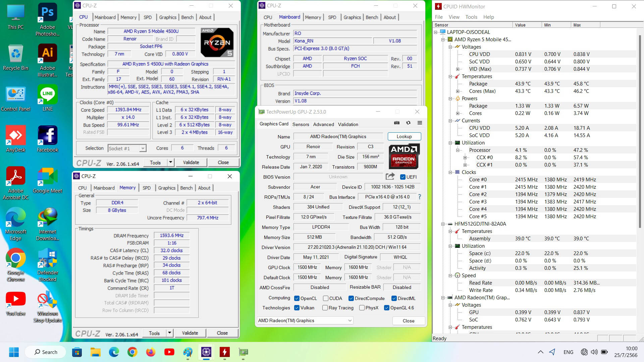
Task: Click HWMonitor icon in the taskbar
Action: (x=224, y=352)
